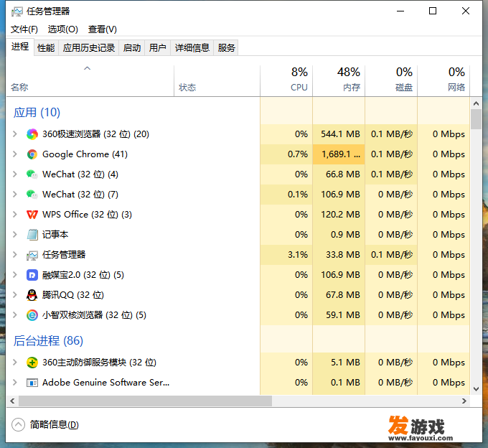
Task: Expand 融媒宝2.0 process group
Action: click(x=14, y=275)
